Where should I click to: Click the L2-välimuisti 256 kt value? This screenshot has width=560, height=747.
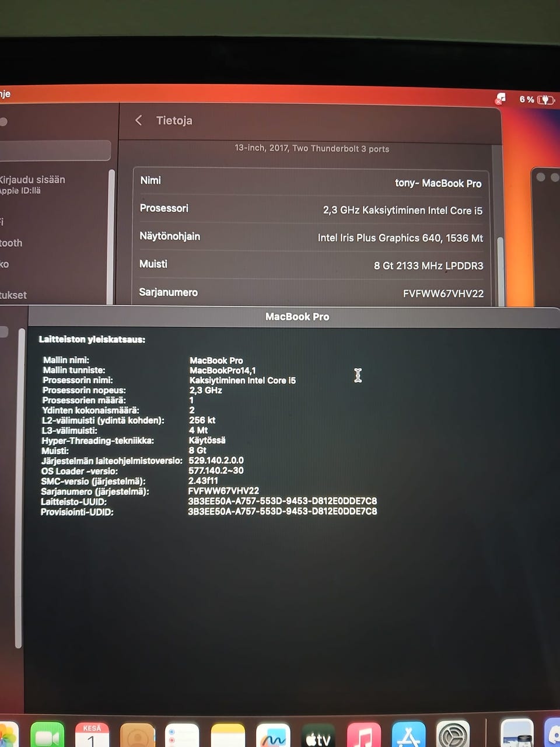pos(202,420)
